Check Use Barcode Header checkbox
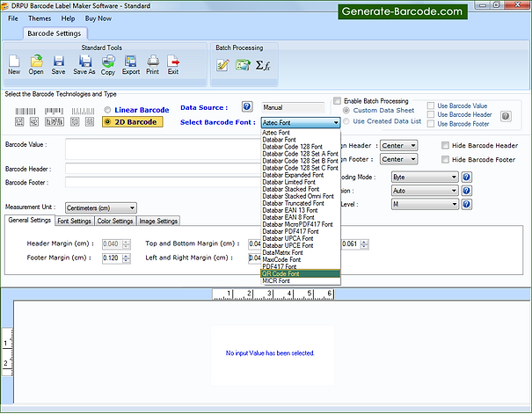The image size is (532, 414). [x=431, y=114]
